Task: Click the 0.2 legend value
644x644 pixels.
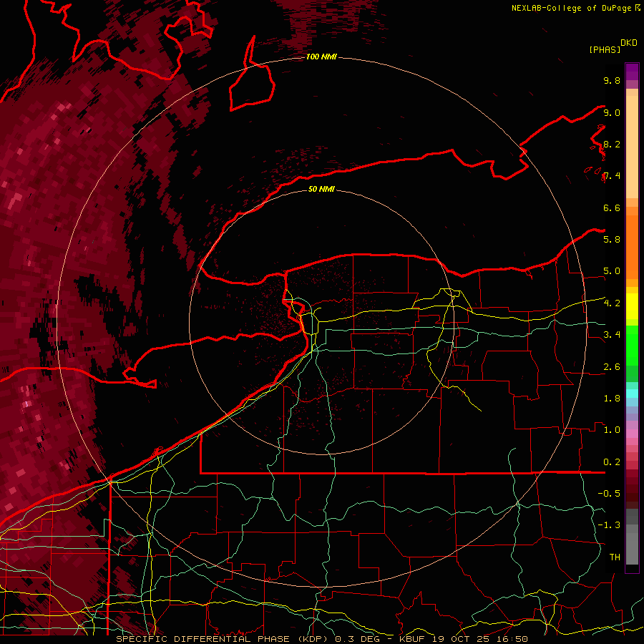Action: [x=612, y=462]
